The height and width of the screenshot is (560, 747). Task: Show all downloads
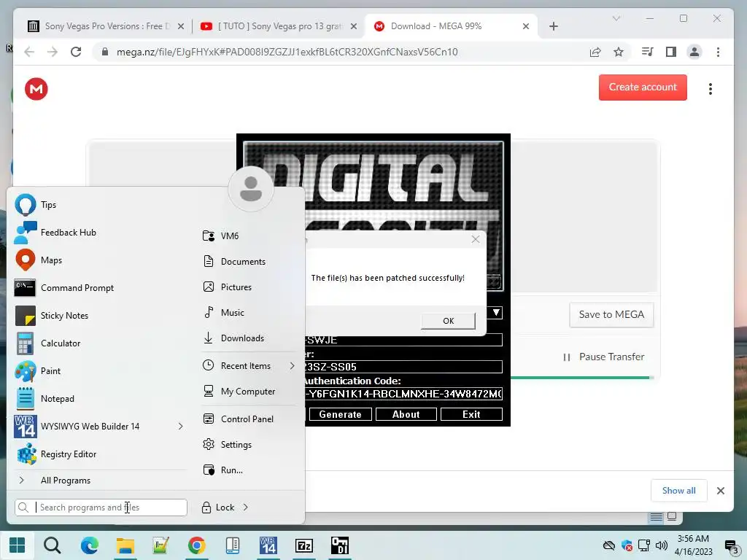point(678,491)
